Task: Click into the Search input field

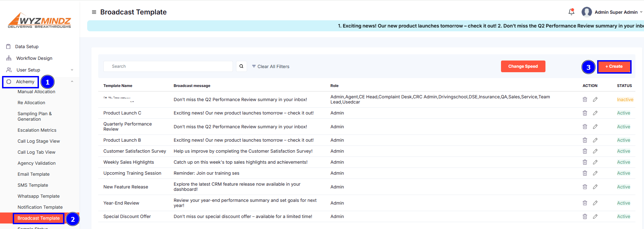Action: [x=168, y=66]
